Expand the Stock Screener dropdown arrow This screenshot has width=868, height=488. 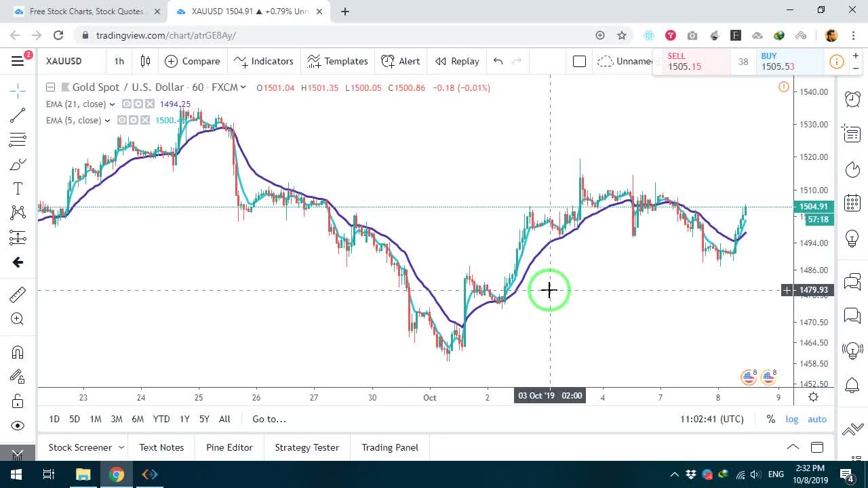click(x=121, y=447)
